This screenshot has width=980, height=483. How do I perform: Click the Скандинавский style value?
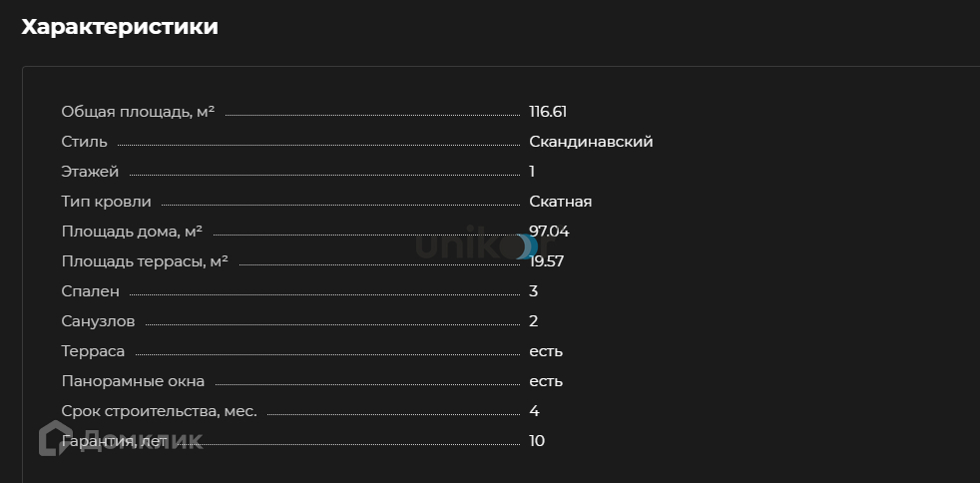[x=591, y=142]
